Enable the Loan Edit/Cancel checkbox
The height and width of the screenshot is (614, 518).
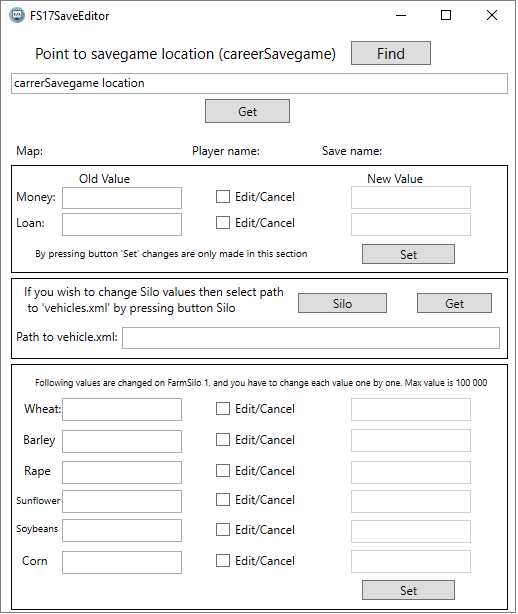coord(223,223)
